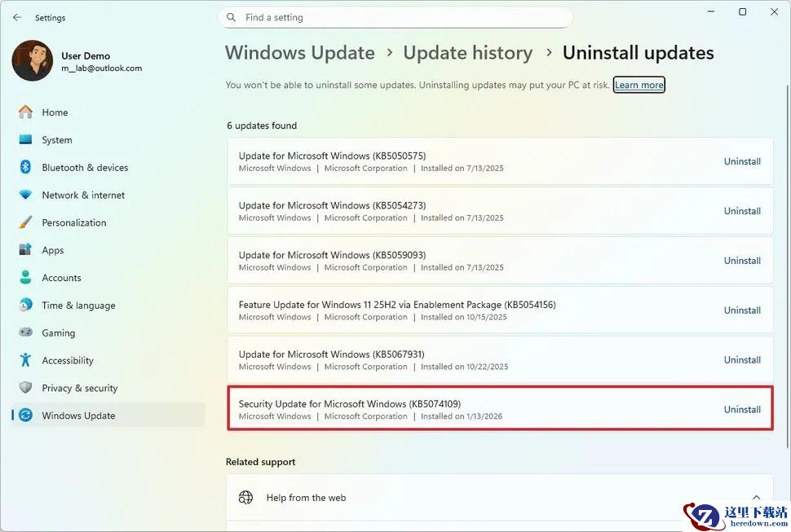The width and height of the screenshot is (791, 532).
Task: Go to Accounts settings
Action: click(61, 278)
